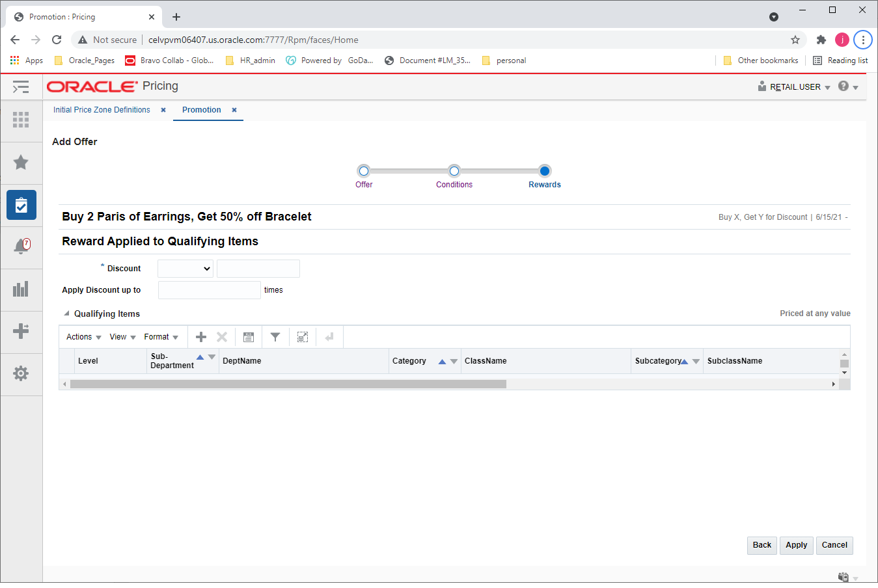The height and width of the screenshot is (588, 878).
Task: Open the Actions menu in table toolbar
Action: 84,337
